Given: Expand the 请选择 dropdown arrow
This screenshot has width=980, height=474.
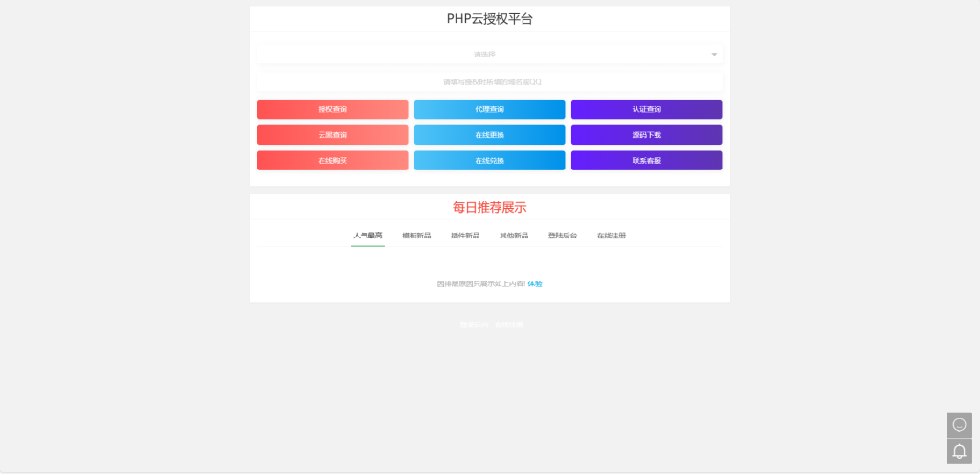Looking at the screenshot, I should (x=714, y=55).
